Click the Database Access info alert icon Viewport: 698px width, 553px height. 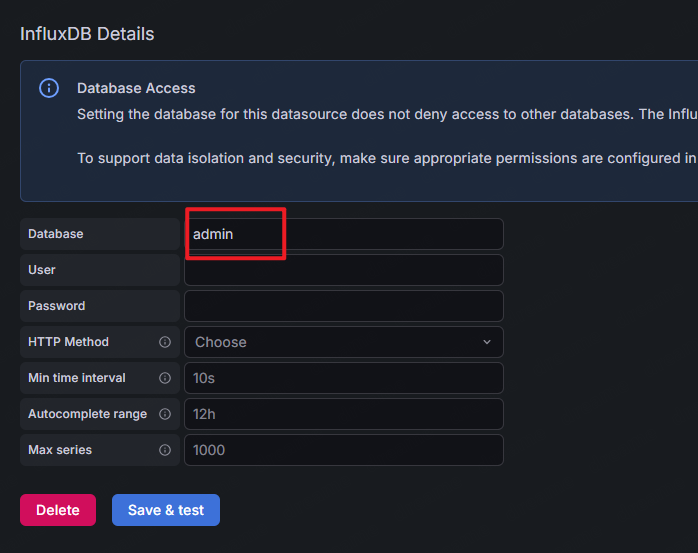(48, 88)
